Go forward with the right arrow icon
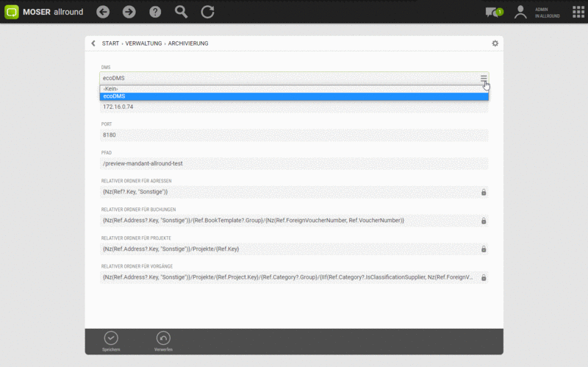The width and height of the screenshot is (588, 367). 129,12
